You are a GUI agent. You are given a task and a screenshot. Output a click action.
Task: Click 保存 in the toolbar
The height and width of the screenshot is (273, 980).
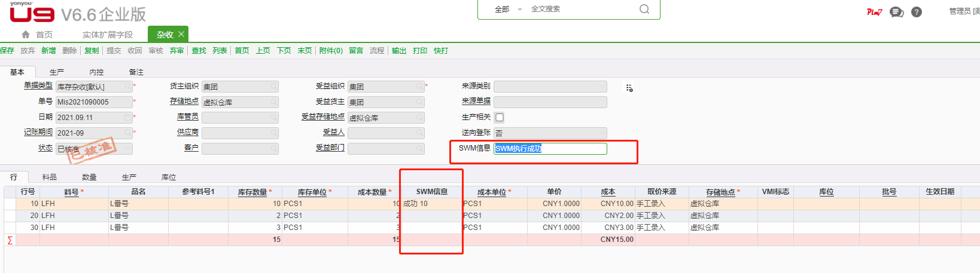tap(7, 51)
